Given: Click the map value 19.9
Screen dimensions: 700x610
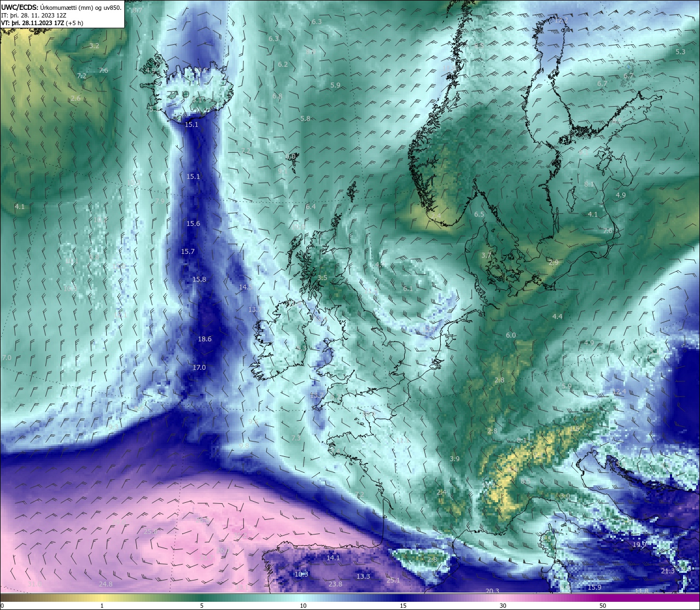Looking at the screenshot, I should (639, 545).
